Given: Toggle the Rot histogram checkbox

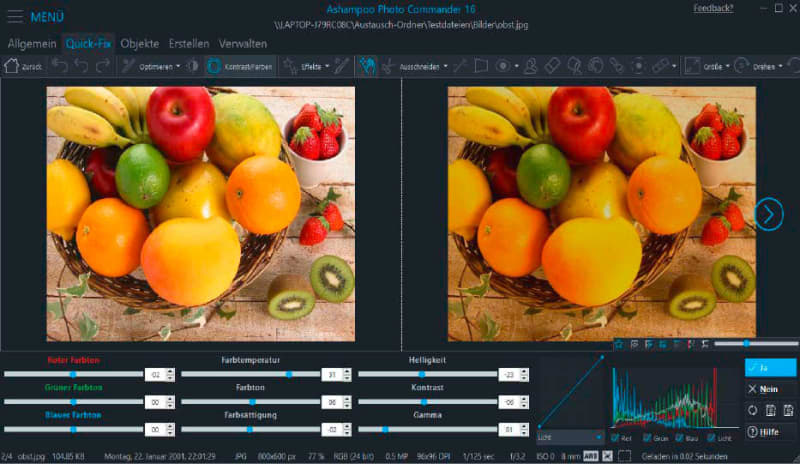Looking at the screenshot, I should point(615,438).
